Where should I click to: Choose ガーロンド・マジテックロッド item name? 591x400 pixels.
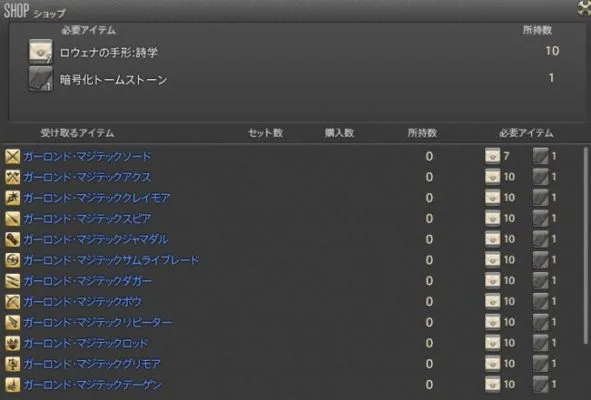click(x=86, y=343)
